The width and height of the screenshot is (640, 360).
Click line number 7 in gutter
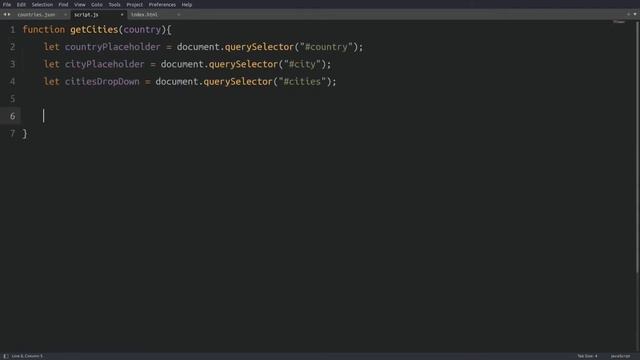13,133
